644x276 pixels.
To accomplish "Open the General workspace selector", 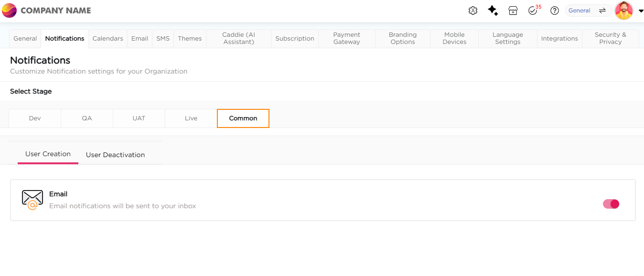I will [580, 11].
